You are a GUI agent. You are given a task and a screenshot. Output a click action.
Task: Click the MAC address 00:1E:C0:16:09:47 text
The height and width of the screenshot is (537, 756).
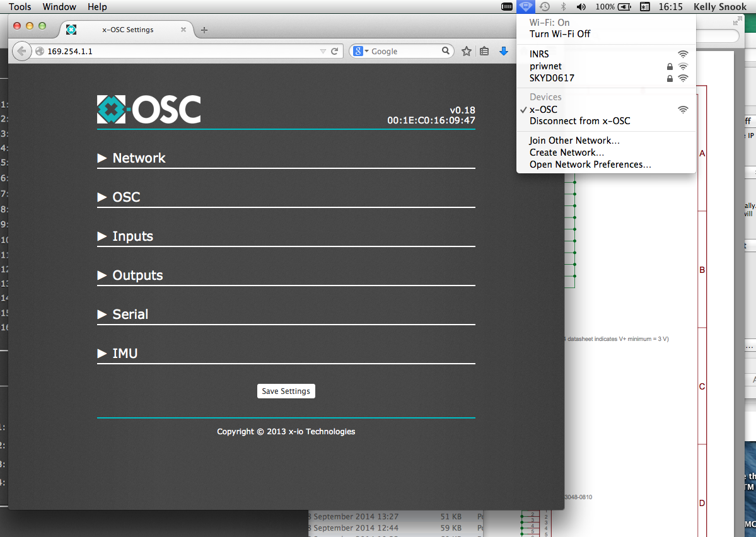click(431, 120)
